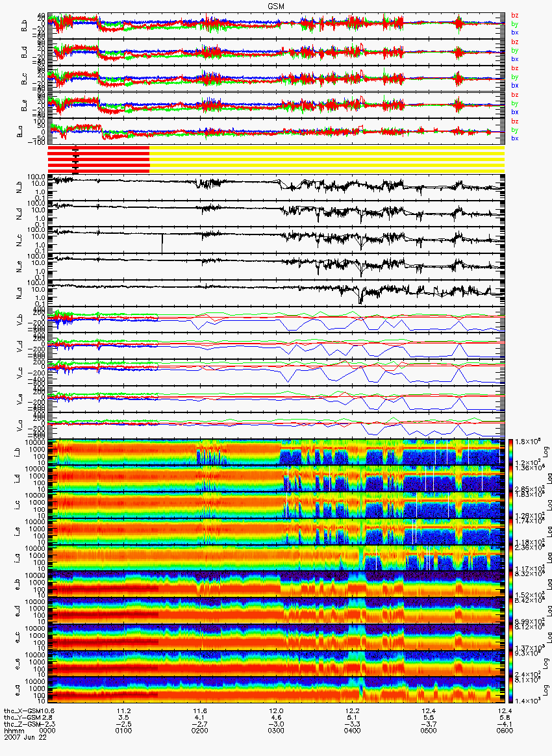This screenshot has height=756, width=552.
Task: Click the blue bx legend beside B_c panel
Action: [x=515, y=85]
